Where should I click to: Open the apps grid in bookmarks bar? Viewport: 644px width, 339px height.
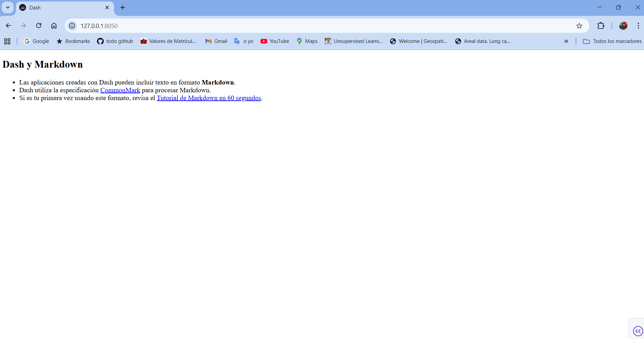[7, 41]
